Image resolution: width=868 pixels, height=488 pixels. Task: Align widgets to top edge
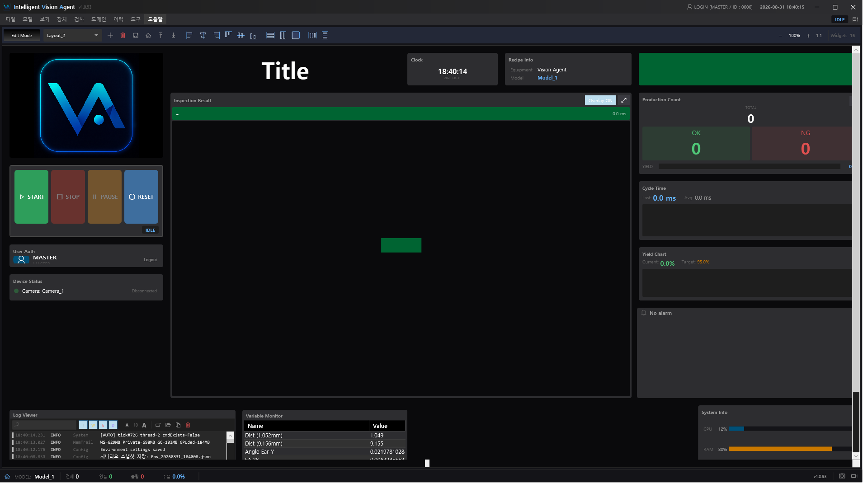(x=228, y=36)
